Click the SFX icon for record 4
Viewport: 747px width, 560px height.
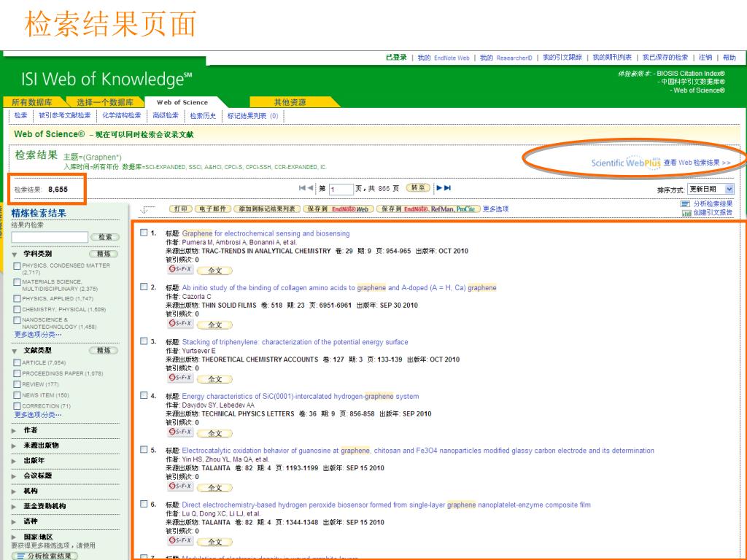(180, 432)
